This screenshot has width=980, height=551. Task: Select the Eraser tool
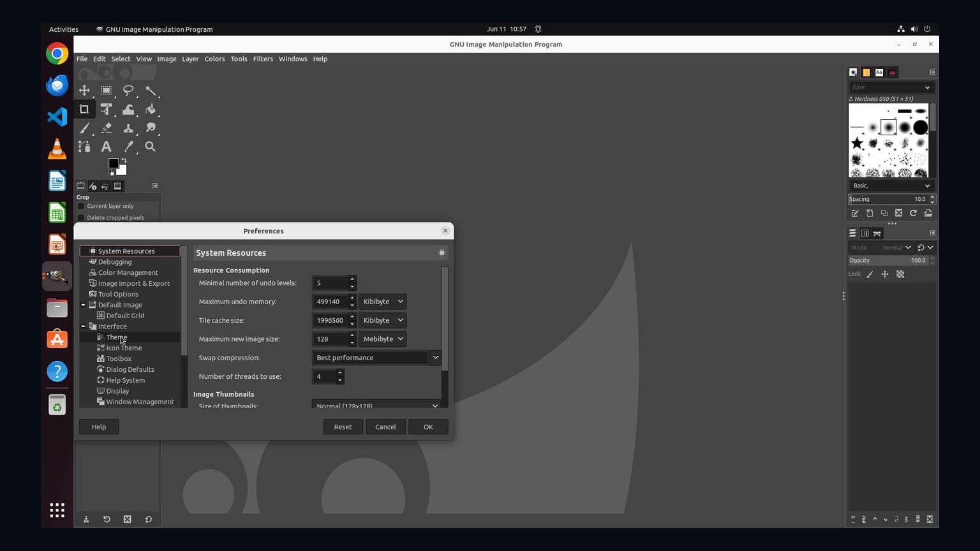click(107, 128)
